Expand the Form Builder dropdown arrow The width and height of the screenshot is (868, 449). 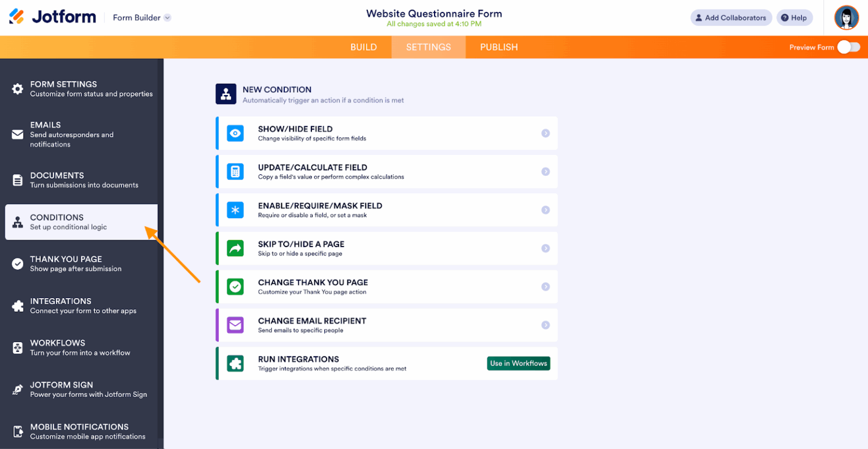[167, 18]
